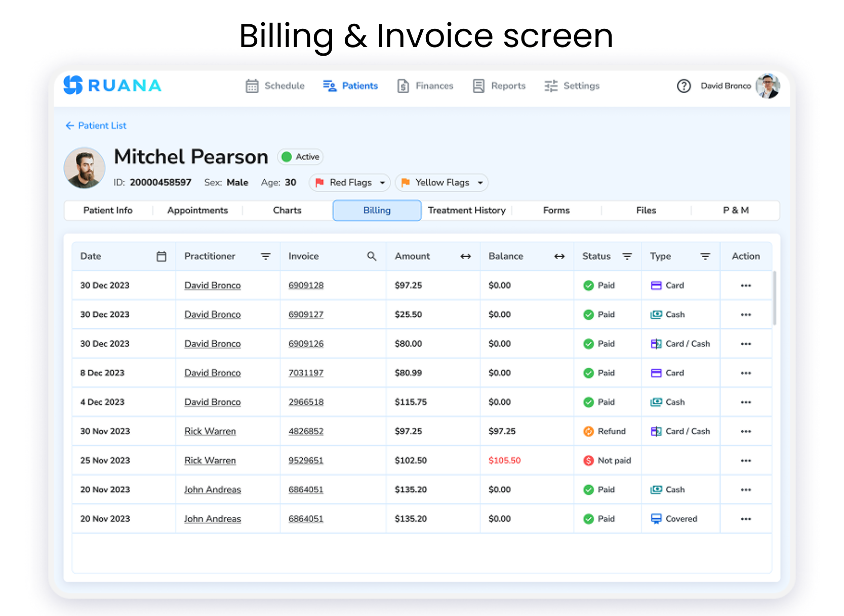This screenshot has width=844, height=616.
Task: Click David Bronco profile avatar
Action: [768, 86]
